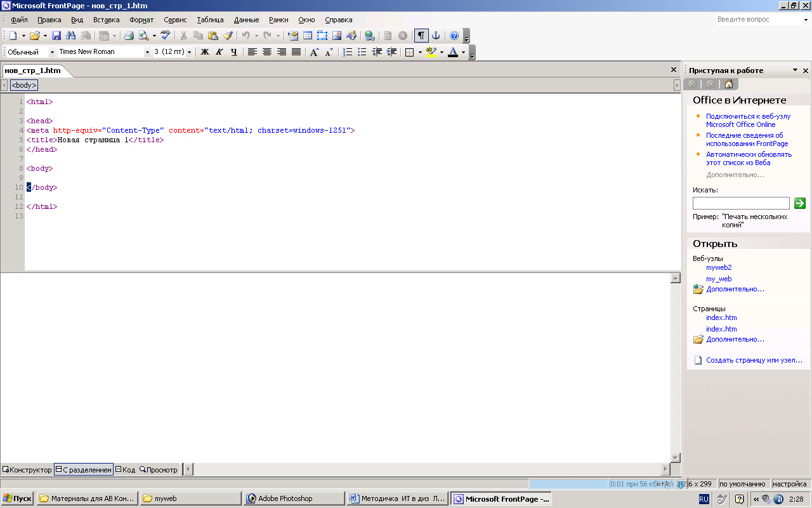Open the Файл menu

coord(19,20)
